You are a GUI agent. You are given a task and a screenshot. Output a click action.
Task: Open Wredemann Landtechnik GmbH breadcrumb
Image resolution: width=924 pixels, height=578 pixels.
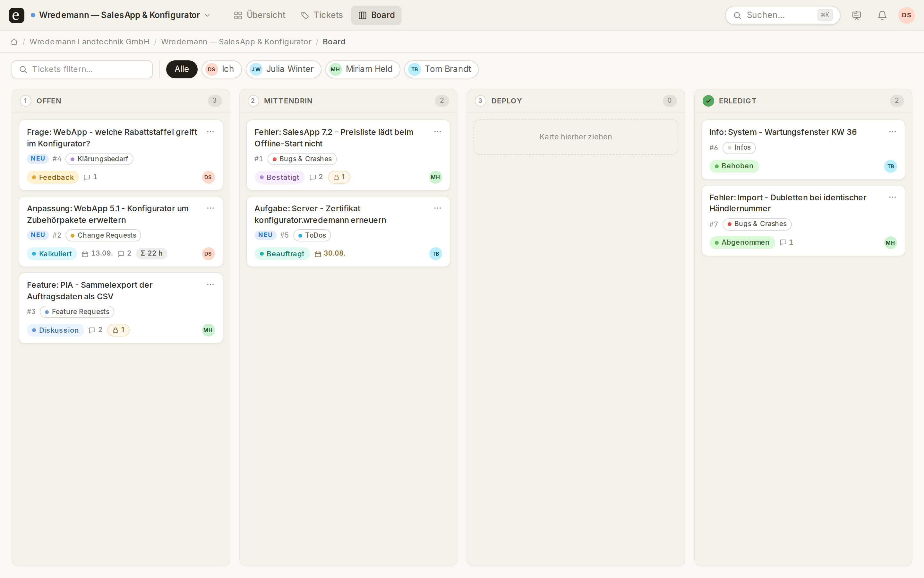pyautogui.click(x=89, y=42)
